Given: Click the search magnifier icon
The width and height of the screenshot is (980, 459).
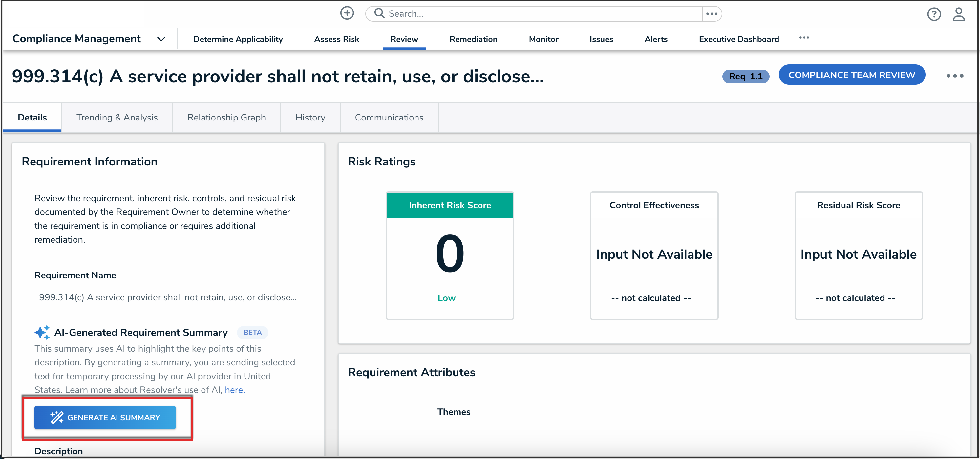Looking at the screenshot, I should pos(379,13).
